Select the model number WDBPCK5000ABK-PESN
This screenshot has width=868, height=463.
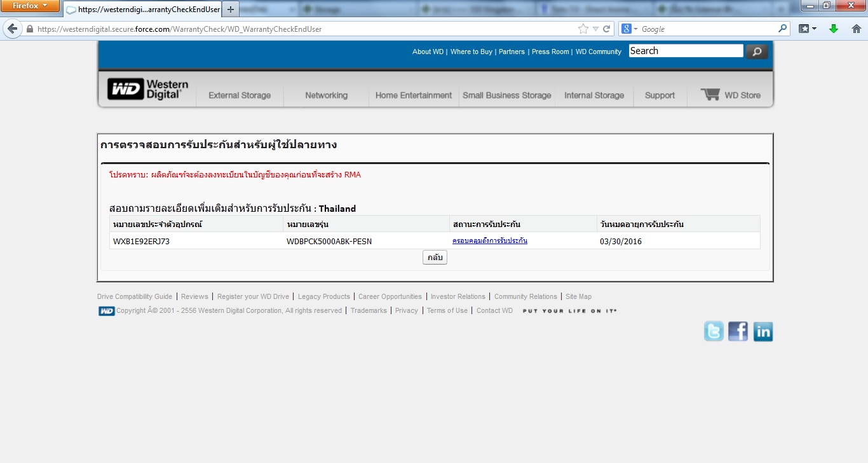329,242
